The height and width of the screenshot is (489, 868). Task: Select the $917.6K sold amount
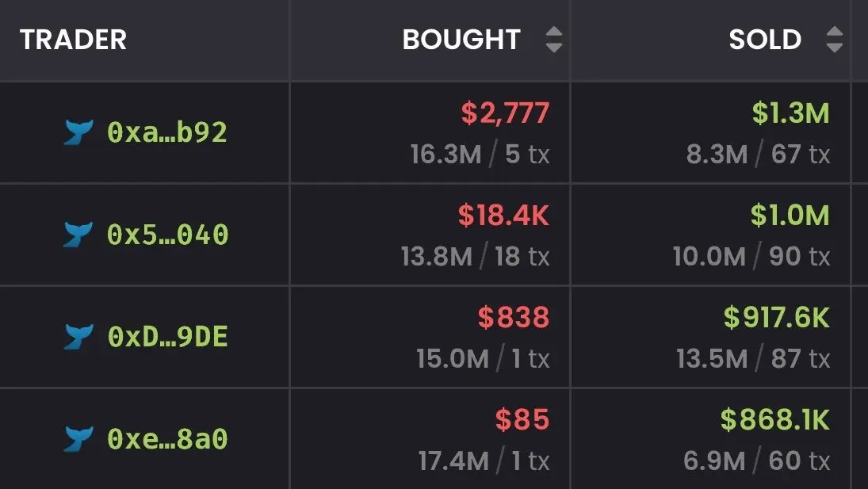click(x=777, y=318)
